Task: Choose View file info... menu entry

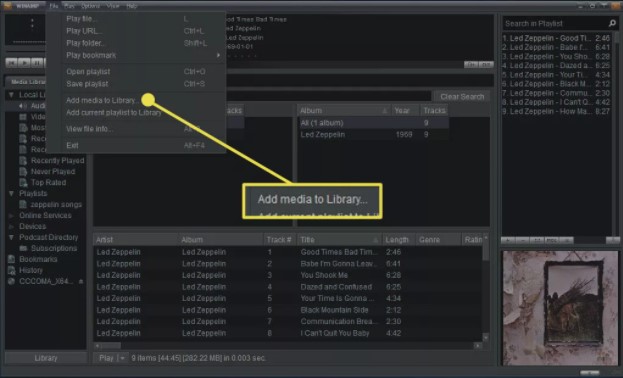Action: coord(136,129)
